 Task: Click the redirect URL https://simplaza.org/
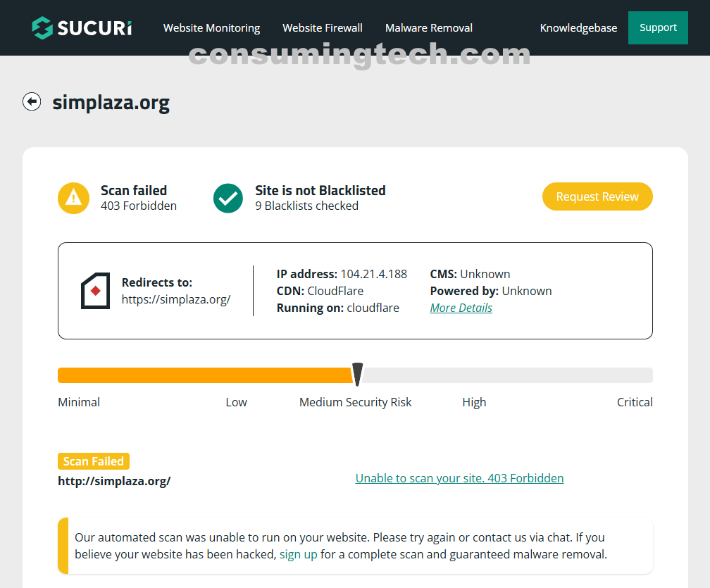click(x=176, y=299)
